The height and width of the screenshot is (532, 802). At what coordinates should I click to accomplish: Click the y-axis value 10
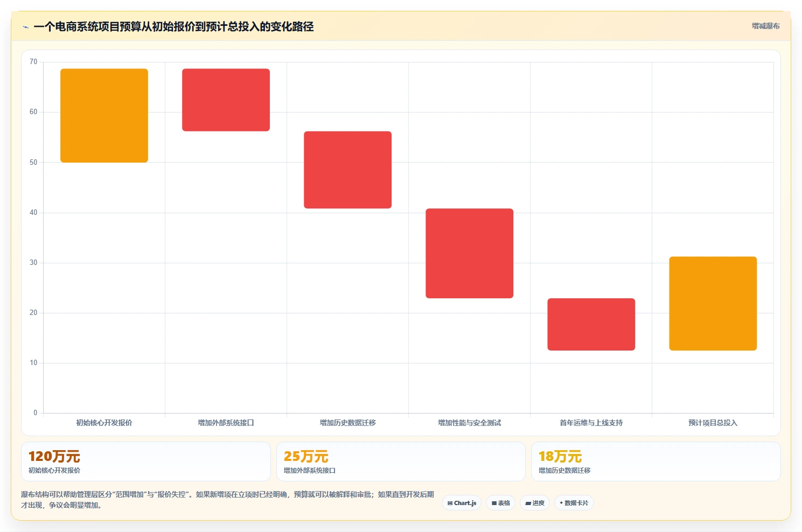(x=33, y=362)
